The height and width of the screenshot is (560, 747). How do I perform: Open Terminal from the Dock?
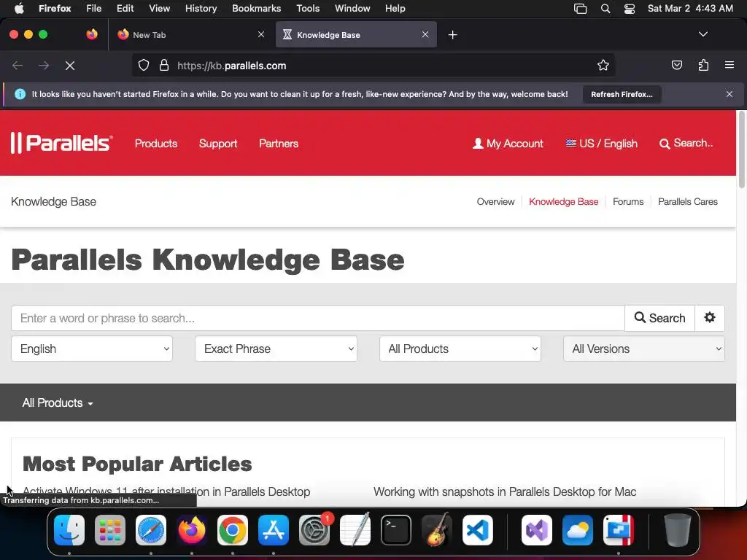396,530
